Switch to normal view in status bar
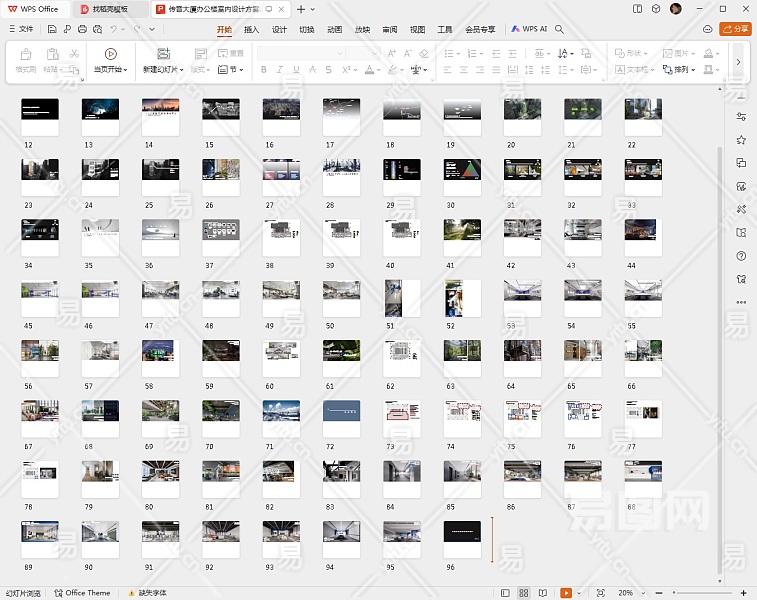The width and height of the screenshot is (757, 600). (x=505, y=593)
